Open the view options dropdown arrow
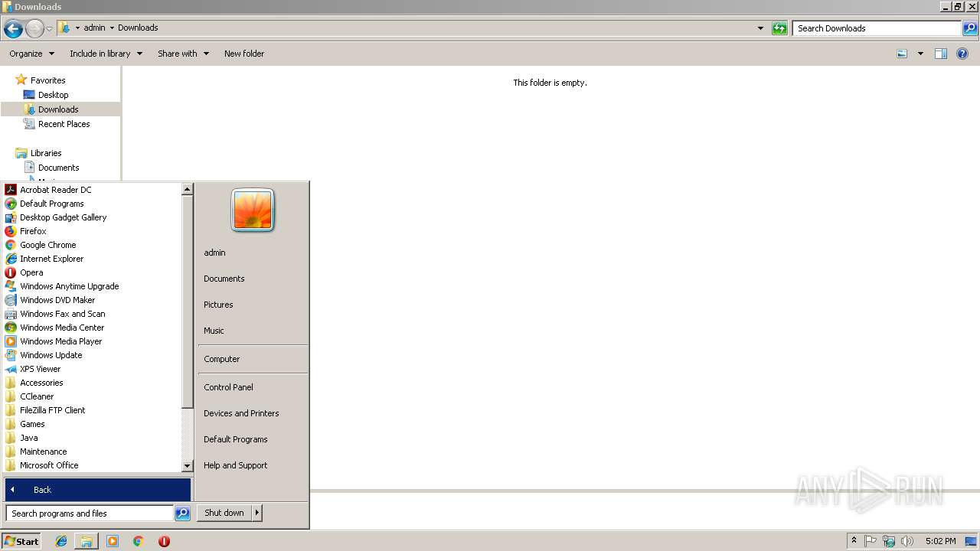 920,54
